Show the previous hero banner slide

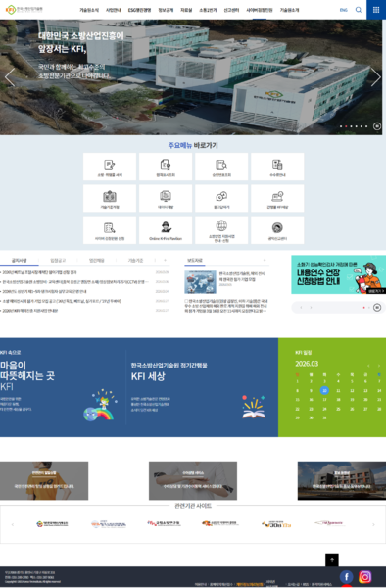tap(10, 77)
